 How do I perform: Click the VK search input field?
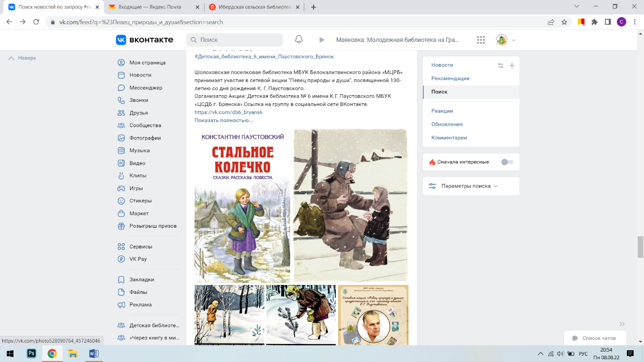234,40
